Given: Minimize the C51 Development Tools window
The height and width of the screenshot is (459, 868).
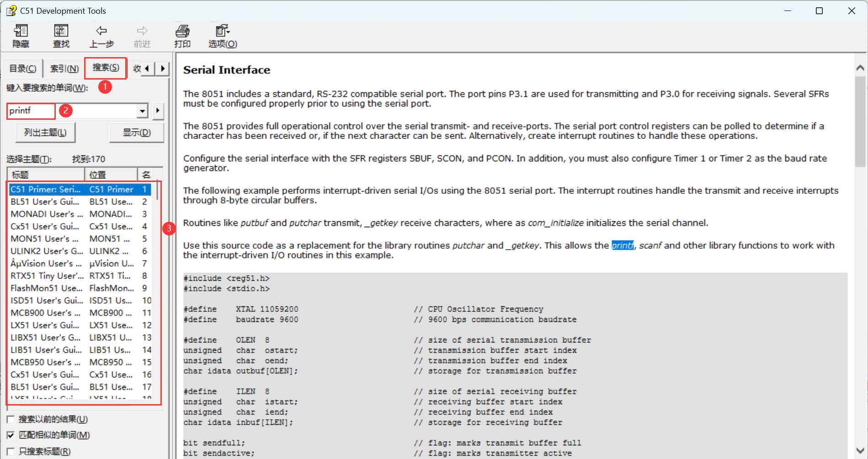Looking at the screenshot, I should (788, 11).
